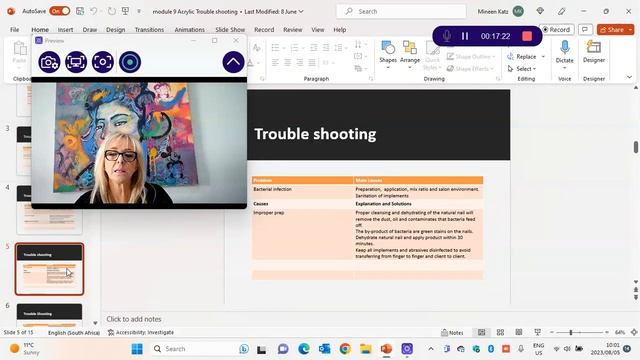Select slide 6 thumbnail
The image size is (640, 360).
(49, 315)
